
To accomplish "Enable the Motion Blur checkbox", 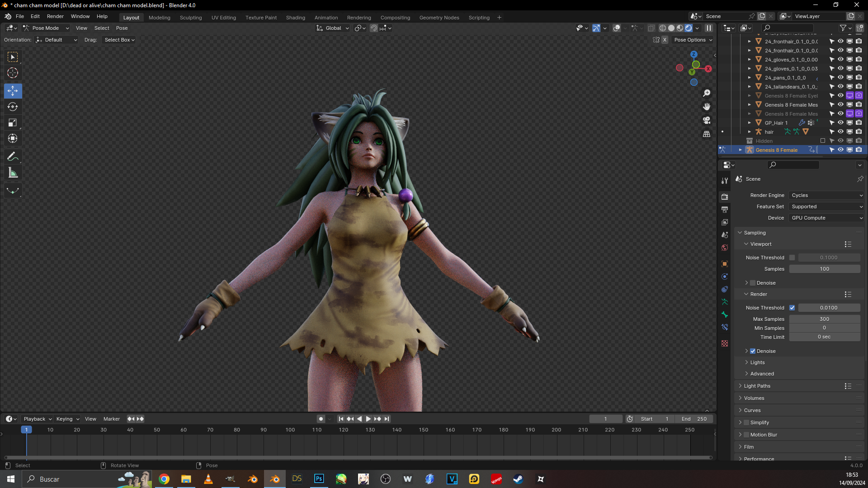I will point(746,435).
